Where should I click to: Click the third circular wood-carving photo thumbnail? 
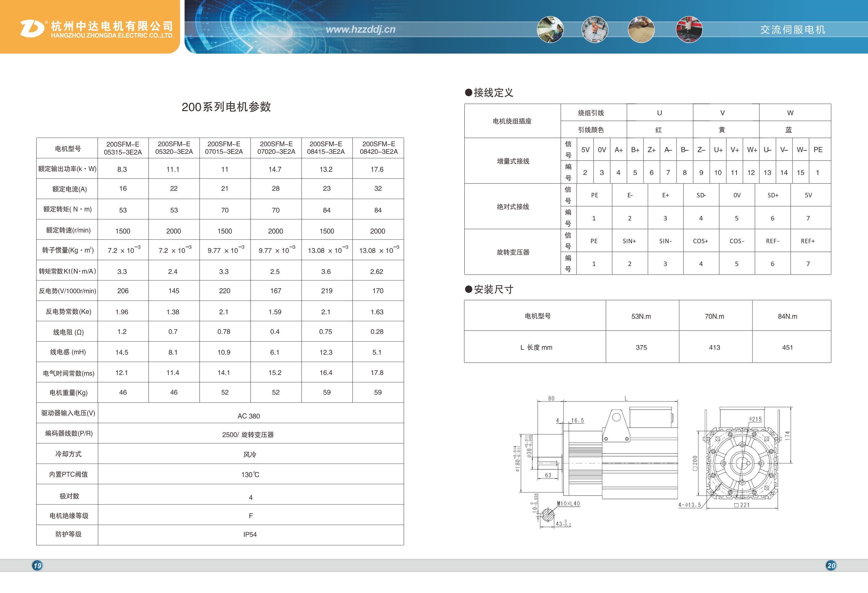pyautogui.click(x=641, y=30)
